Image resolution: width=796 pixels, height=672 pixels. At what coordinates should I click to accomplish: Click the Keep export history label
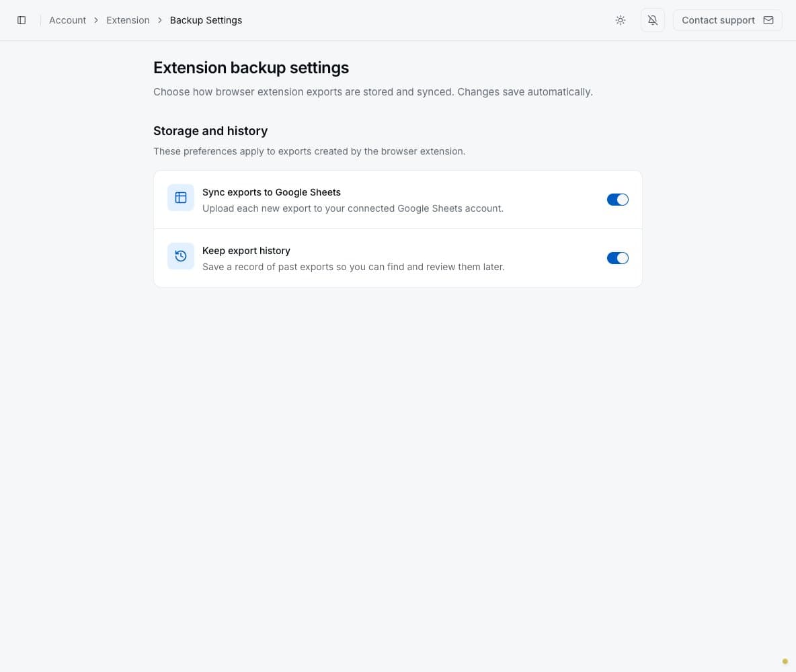coord(246,251)
